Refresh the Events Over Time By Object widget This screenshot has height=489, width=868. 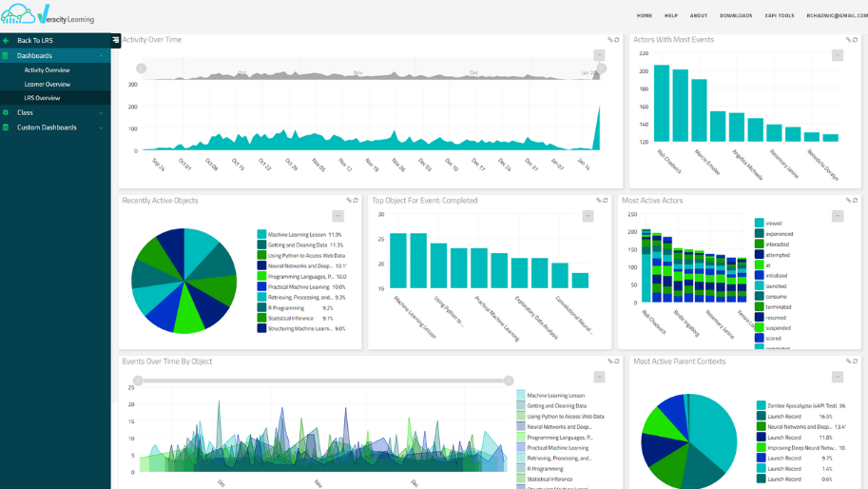(x=617, y=362)
